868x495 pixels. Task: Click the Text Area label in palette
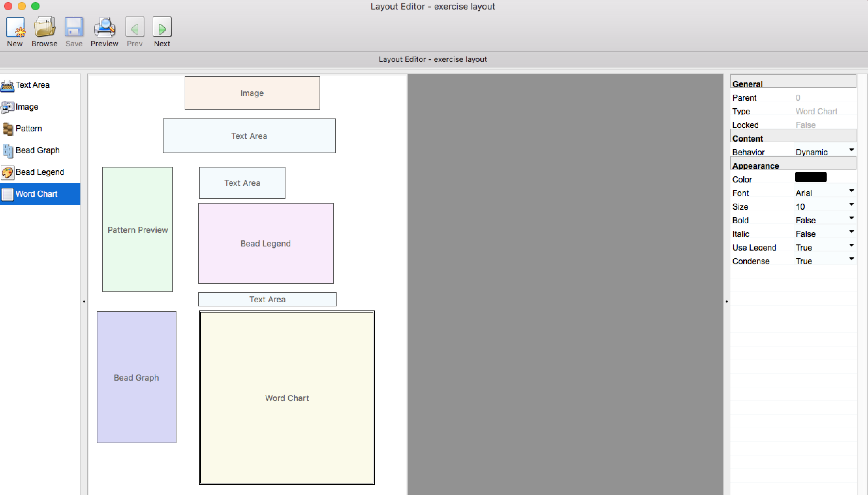[33, 85]
